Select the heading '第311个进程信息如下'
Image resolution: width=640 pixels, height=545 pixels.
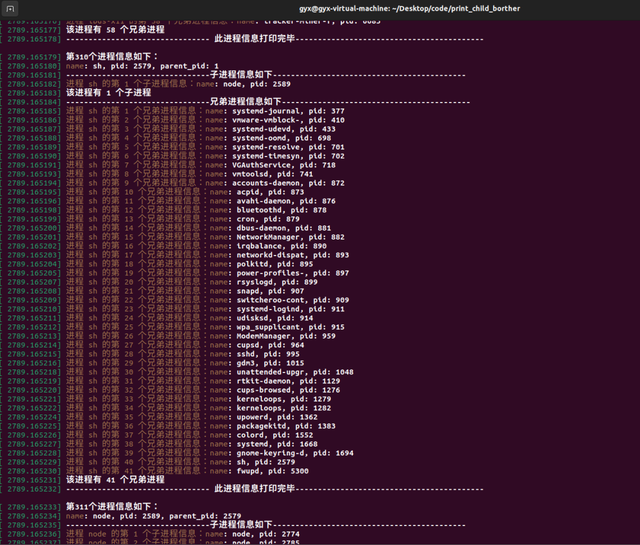(x=112, y=507)
